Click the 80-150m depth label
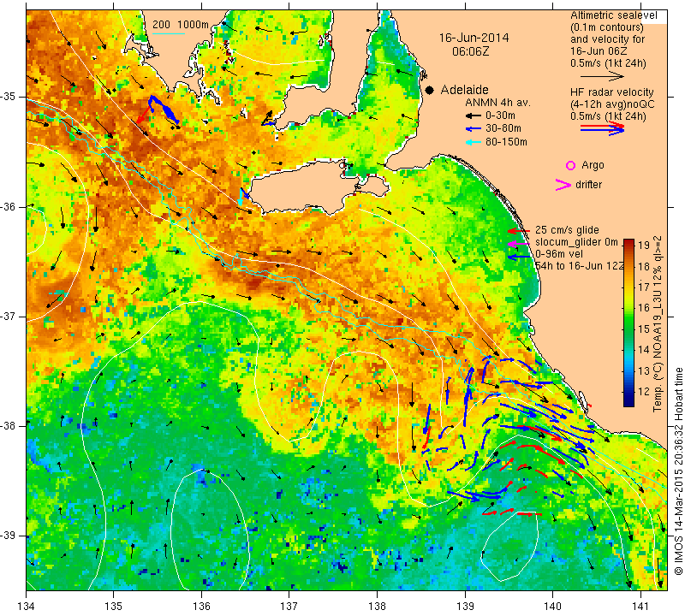The image size is (685, 616). coord(506,142)
